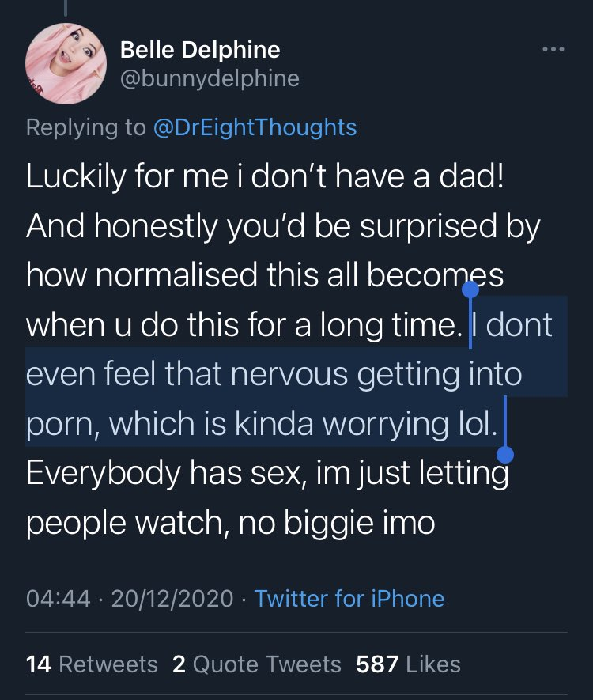Screen dimensions: 593x700
Task: Click the thread connector line above avatar
Action: pos(66,8)
